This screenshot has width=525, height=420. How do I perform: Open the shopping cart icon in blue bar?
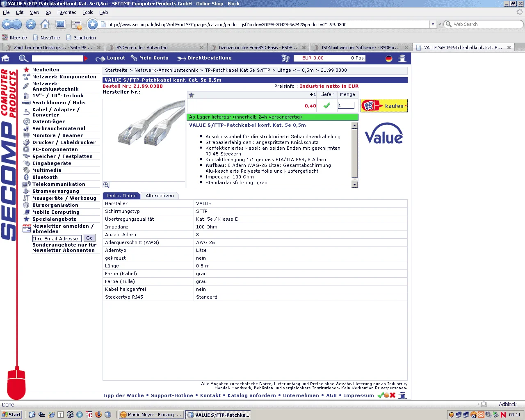tap(285, 58)
